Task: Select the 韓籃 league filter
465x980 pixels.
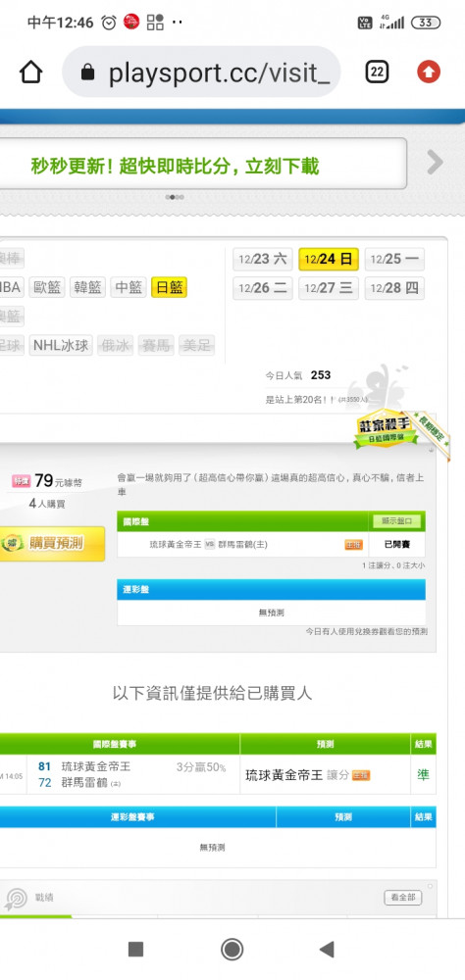Action: coord(87,288)
